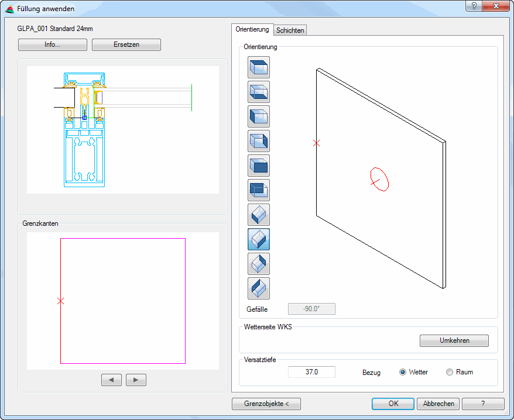The width and height of the screenshot is (514, 420).
Task: Select the last tilted-box orientation icon
Action: (x=259, y=288)
